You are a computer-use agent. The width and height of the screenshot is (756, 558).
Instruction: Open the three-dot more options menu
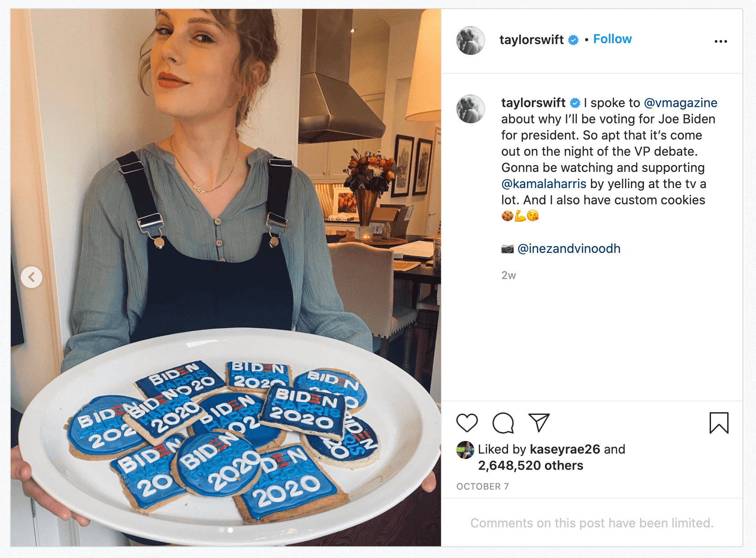pyautogui.click(x=720, y=41)
